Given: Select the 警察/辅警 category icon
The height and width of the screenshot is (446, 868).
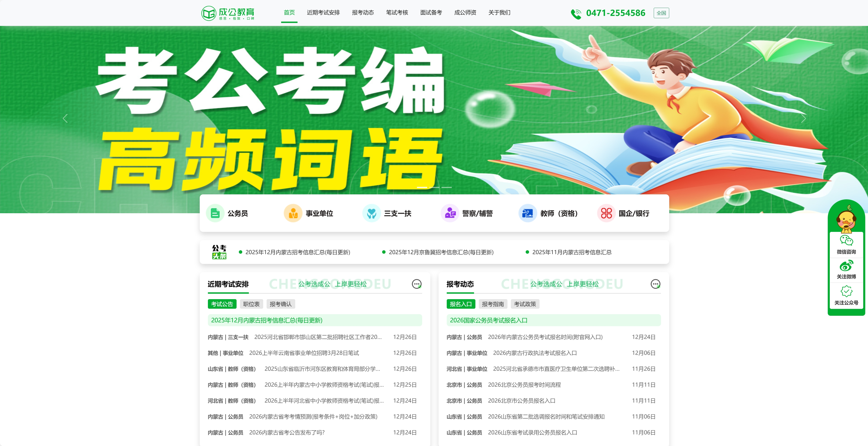Looking at the screenshot, I should (449, 213).
